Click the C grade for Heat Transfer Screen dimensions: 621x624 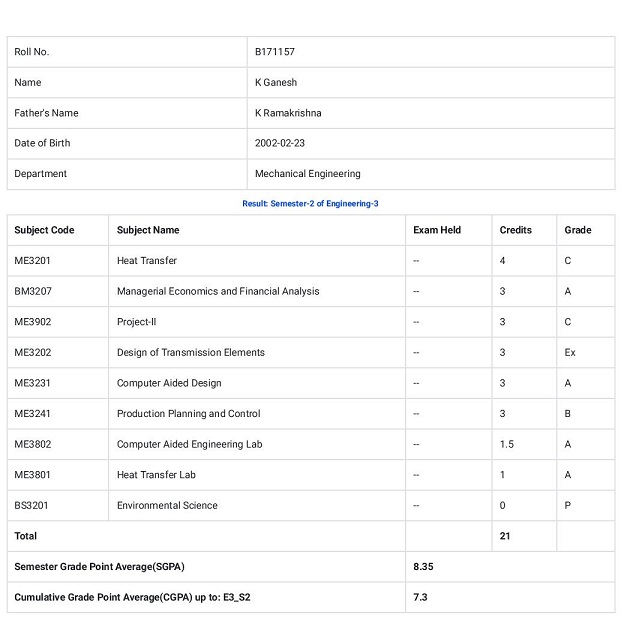coord(568,261)
